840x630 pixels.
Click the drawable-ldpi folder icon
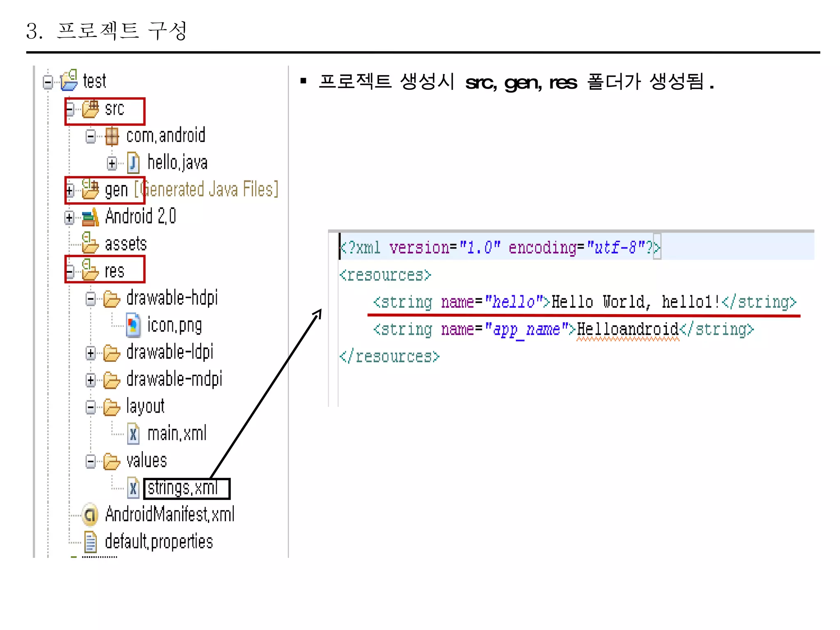point(112,353)
